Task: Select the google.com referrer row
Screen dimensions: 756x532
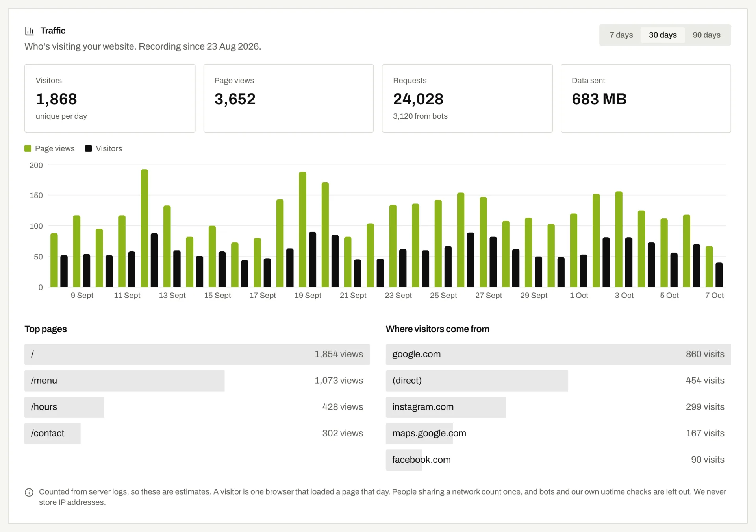Action: pyautogui.click(x=558, y=354)
